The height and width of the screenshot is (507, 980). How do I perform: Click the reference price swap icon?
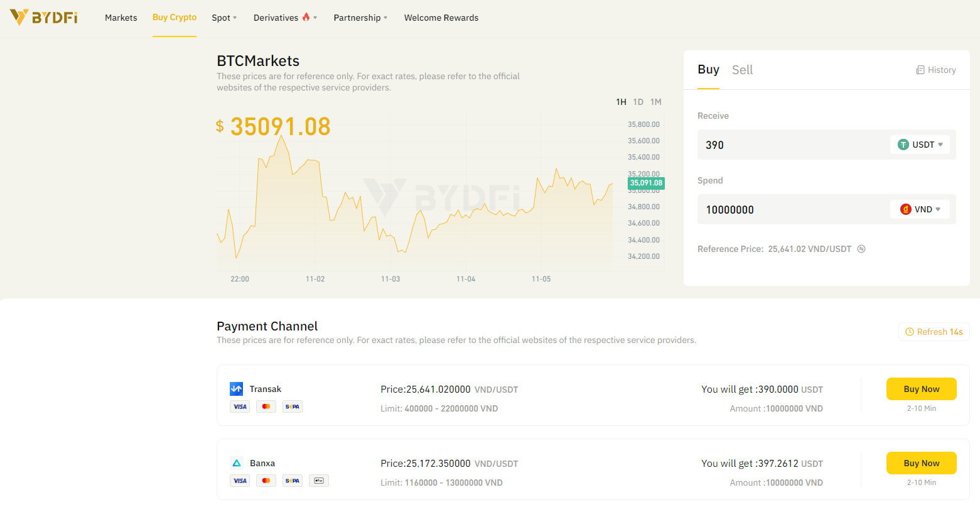[861, 249]
